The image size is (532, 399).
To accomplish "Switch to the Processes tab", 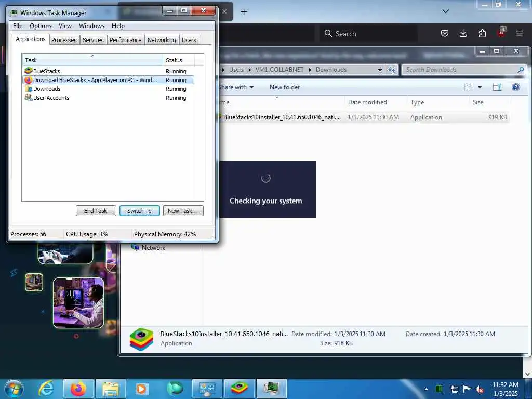I will point(64,40).
